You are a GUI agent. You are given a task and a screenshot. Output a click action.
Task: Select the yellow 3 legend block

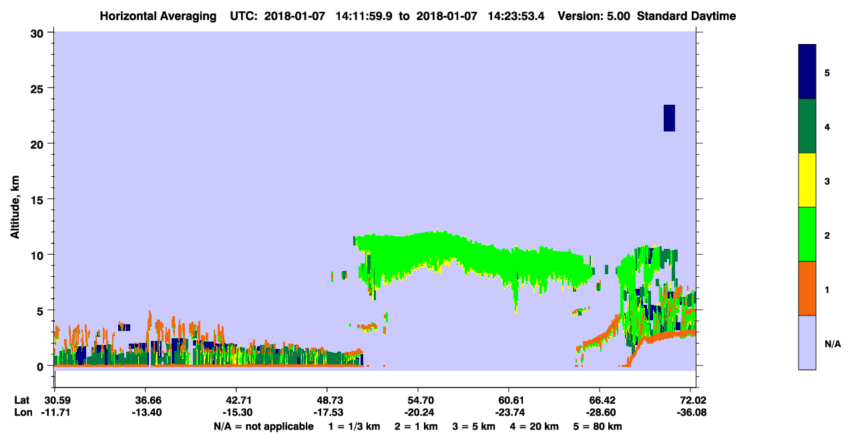coord(807,180)
